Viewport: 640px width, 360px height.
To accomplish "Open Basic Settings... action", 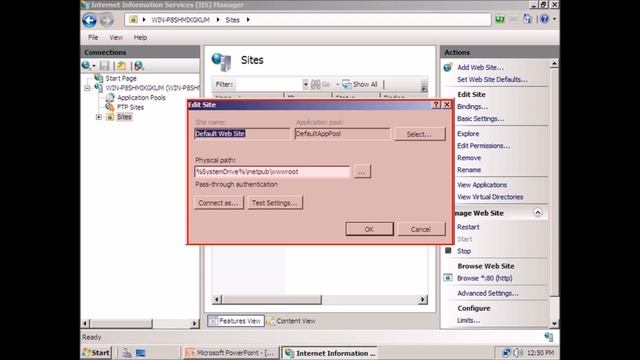I will point(480,119).
